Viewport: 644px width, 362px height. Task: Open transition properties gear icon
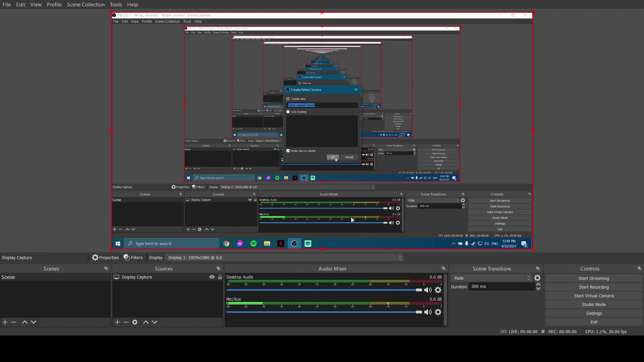pyautogui.click(x=537, y=278)
